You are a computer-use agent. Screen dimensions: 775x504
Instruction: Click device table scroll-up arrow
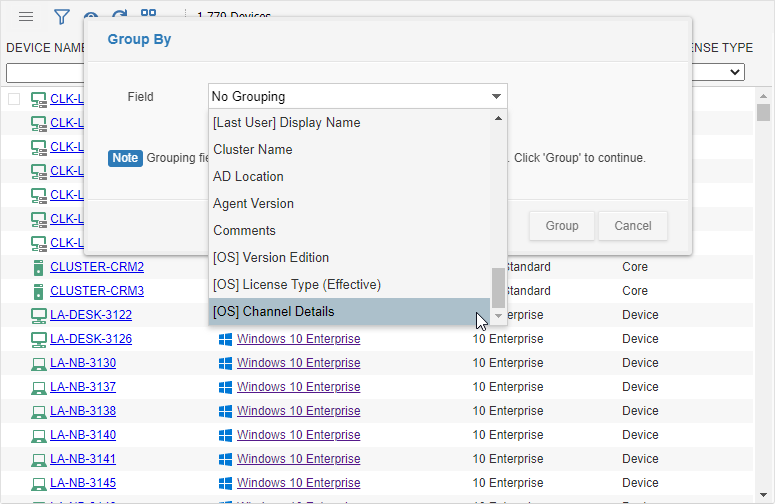[x=763, y=96]
